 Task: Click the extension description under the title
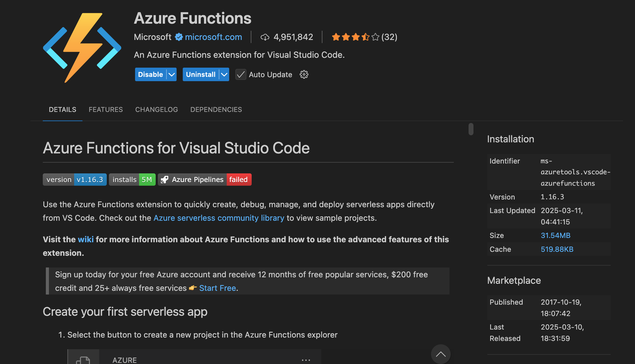239,55
